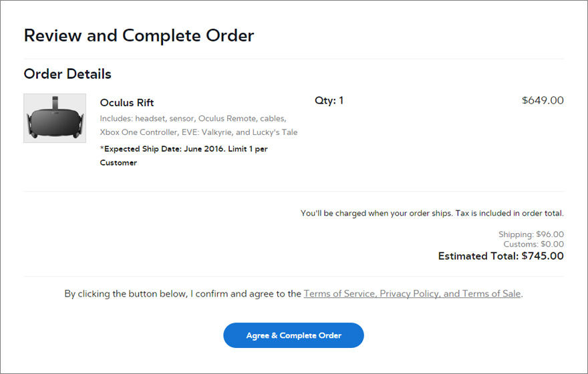The image size is (588, 374).
Task: Click the $649.00 item price
Action: (x=543, y=101)
